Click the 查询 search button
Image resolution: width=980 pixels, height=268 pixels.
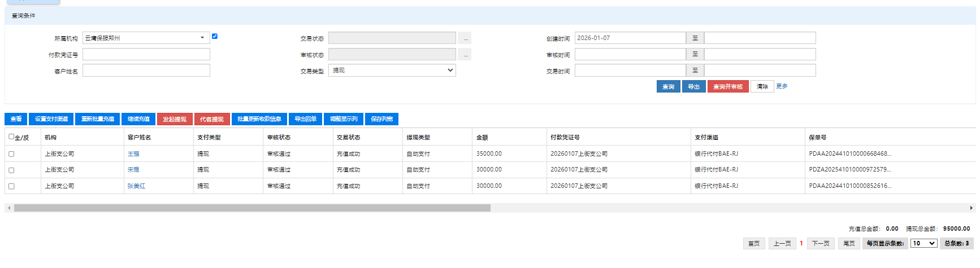pos(668,86)
